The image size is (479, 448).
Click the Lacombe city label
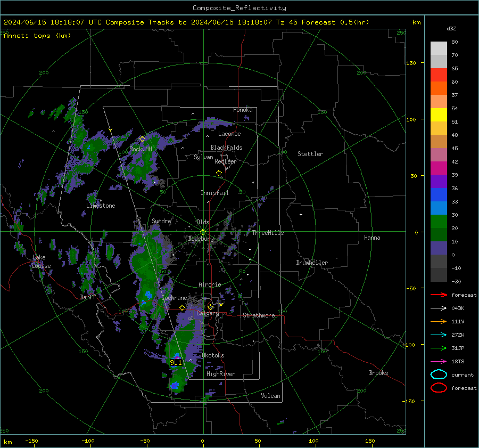(x=229, y=134)
